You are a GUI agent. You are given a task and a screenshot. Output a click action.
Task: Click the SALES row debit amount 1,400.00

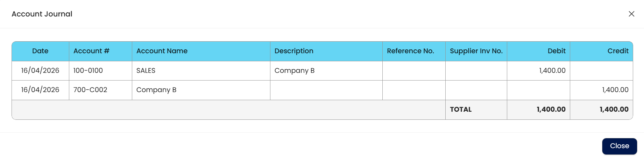click(552, 71)
